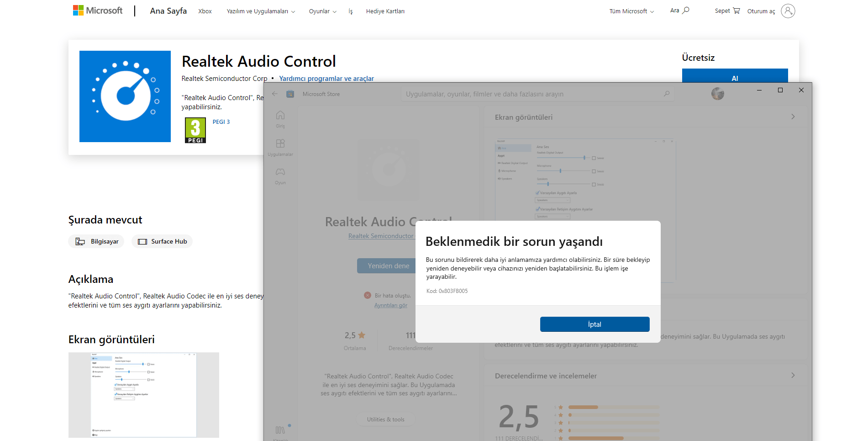Click the PEGI 3 text link
The width and height of the screenshot is (868, 441).
point(221,122)
